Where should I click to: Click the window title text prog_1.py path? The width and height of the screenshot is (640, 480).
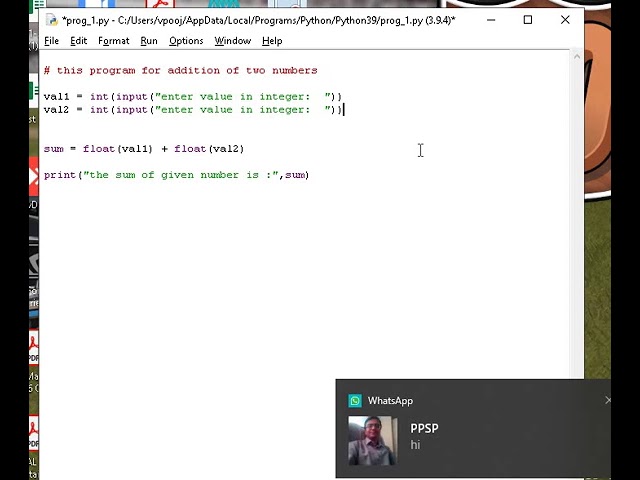tap(258, 20)
